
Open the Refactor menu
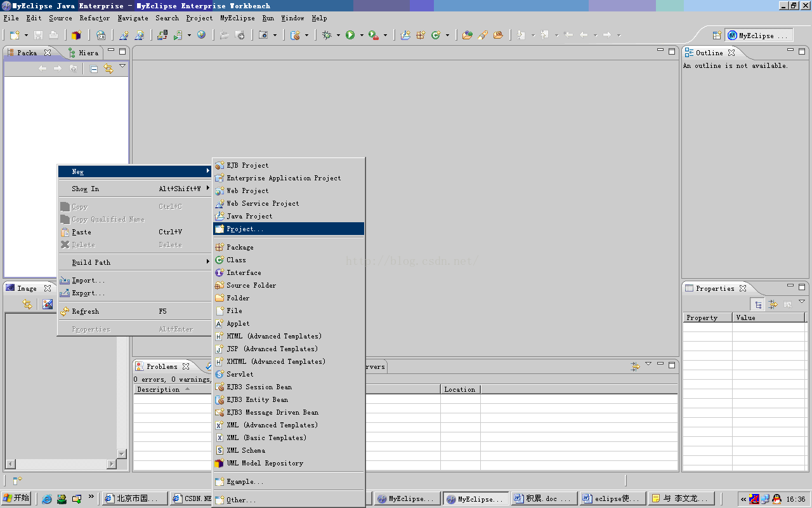coord(95,18)
